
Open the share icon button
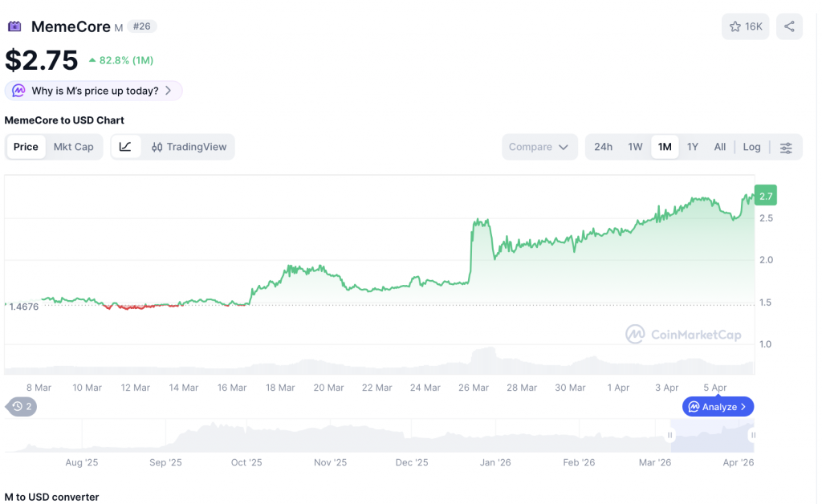789,26
